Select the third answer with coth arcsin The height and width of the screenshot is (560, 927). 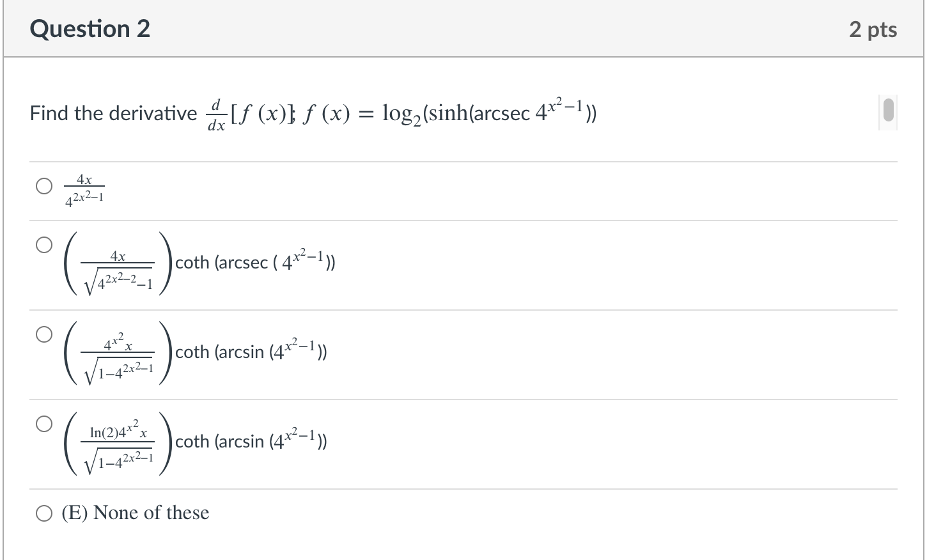pyautogui.click(x=44, y=333)
